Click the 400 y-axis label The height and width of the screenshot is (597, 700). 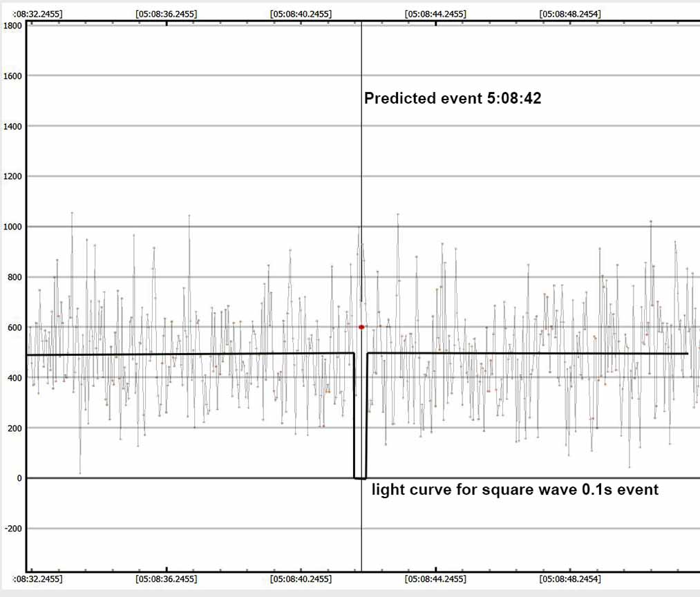coord(15,378)
